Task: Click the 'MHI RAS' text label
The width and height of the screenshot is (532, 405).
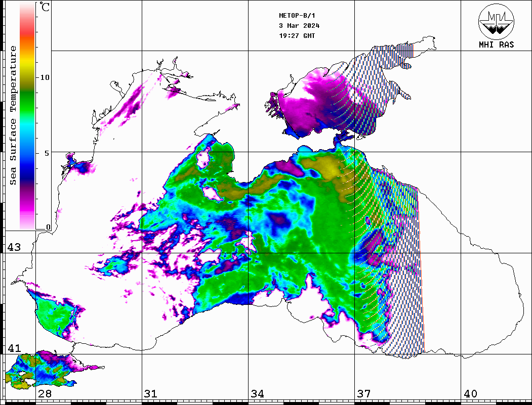Action: [496, 44]
